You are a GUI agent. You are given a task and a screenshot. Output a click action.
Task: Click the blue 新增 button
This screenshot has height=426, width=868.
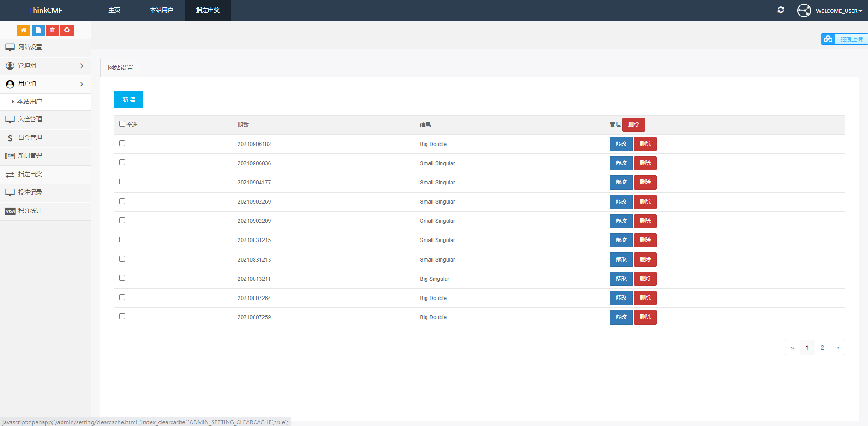pos(128,100)
